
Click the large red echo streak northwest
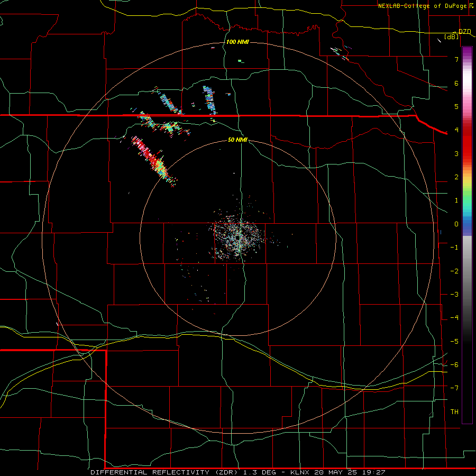pos(153,160)
